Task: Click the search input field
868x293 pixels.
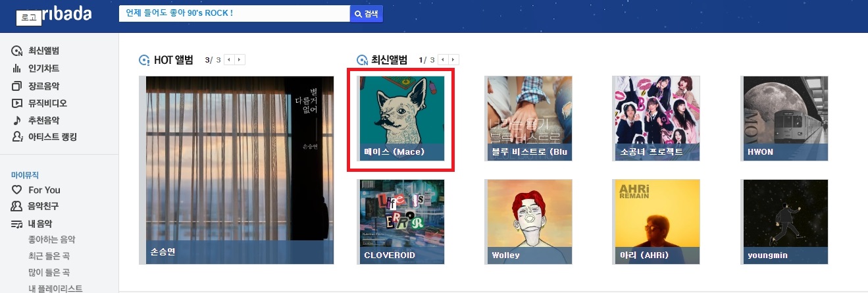Action: (234, 14)
